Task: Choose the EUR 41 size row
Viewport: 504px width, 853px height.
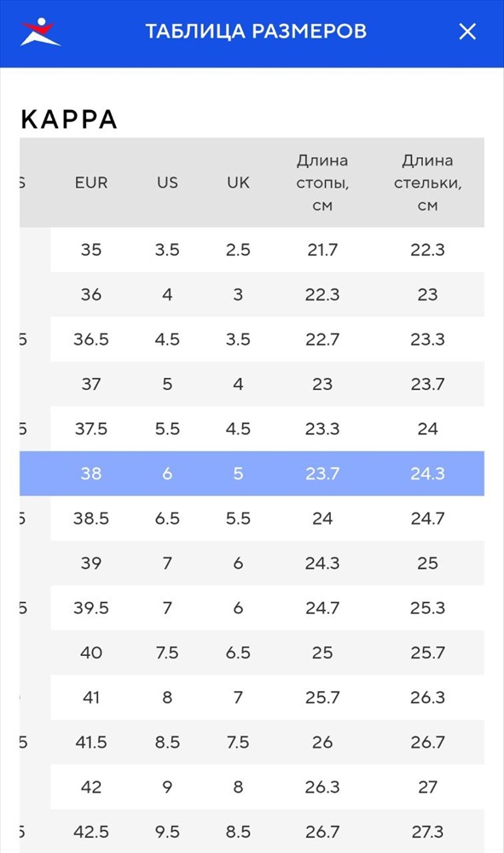Action: [252, 698]
